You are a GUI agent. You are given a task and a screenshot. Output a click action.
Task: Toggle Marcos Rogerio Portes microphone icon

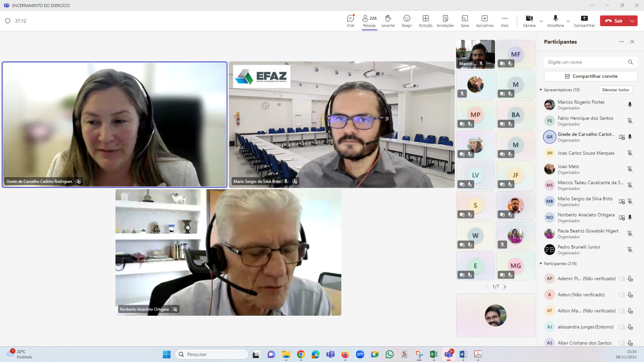pyautogui.click(x=630, y=105)
